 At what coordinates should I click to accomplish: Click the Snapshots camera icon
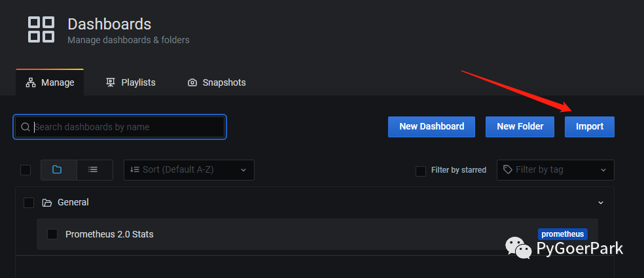192,82
